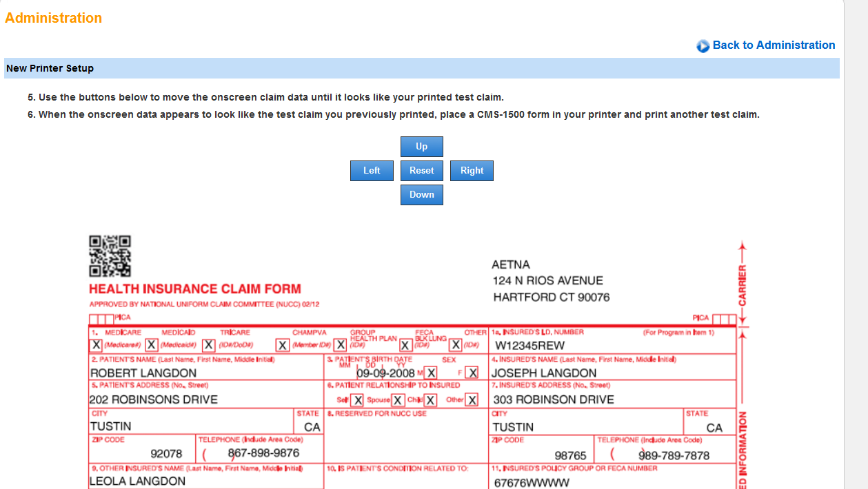Select the Spouse relationship checkbox
Viewport: 868px width, 489px height.
pos(398,400)
